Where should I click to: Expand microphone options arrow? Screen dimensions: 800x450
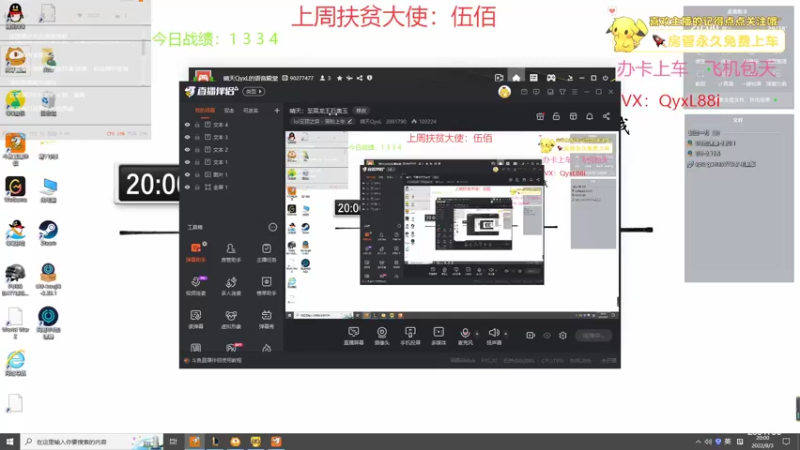tap(477, 334)
